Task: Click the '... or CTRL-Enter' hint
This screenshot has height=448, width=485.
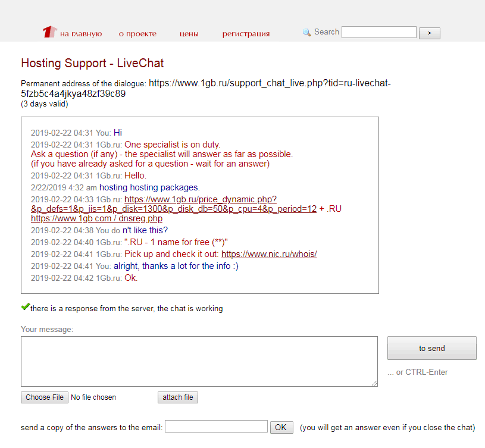Action: pos(418,372)
